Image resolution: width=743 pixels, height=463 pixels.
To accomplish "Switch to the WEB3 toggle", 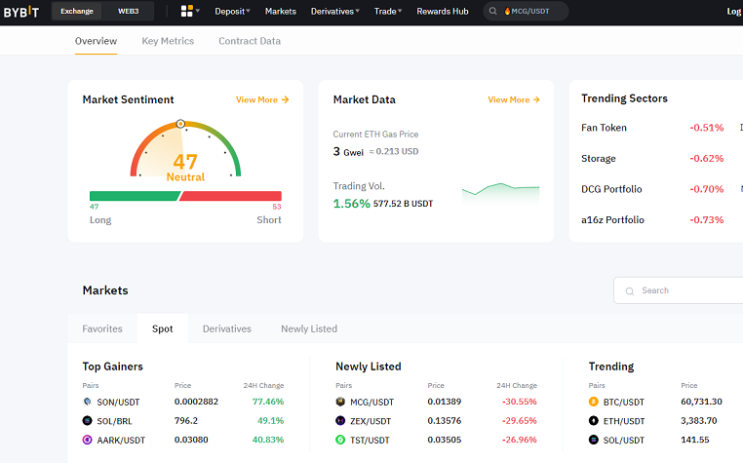I will tap(128, 11).
